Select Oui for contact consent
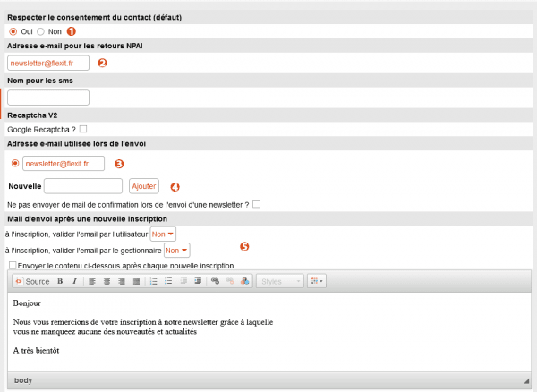The width and height of the screenshot is (537, 392). [13, 31]
